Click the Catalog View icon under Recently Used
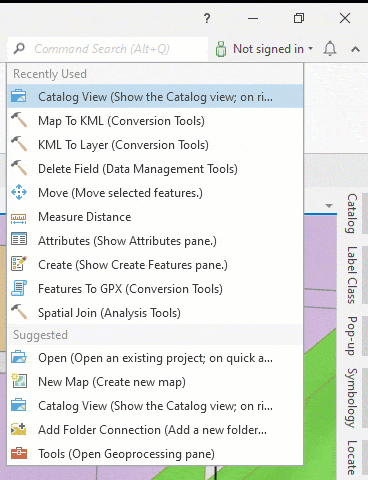 19,96
